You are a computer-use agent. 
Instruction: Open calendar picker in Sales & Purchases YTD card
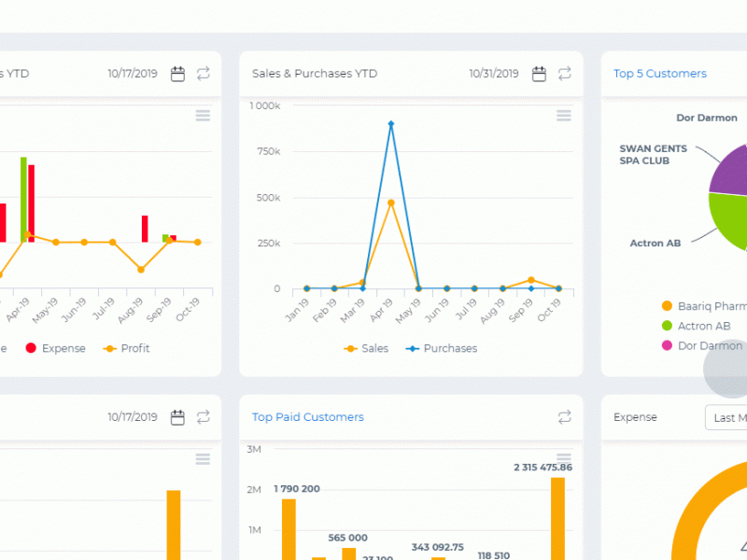(x=539, y=75)
